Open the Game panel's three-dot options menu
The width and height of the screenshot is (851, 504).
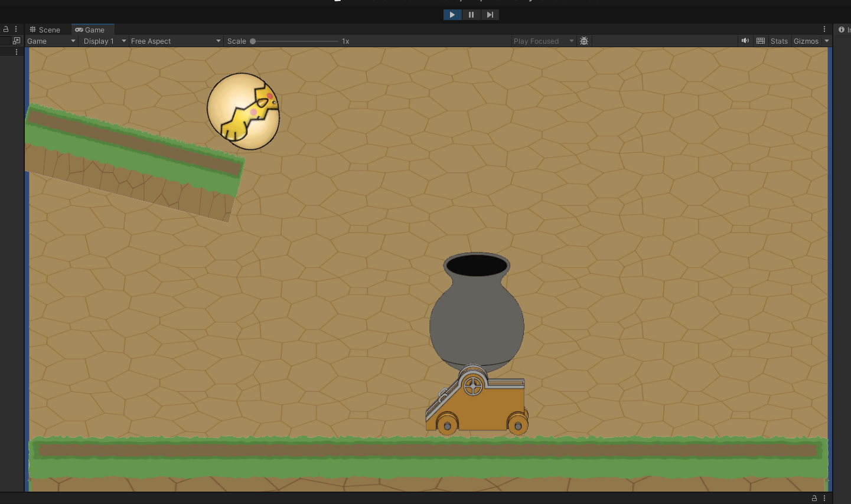824,29
